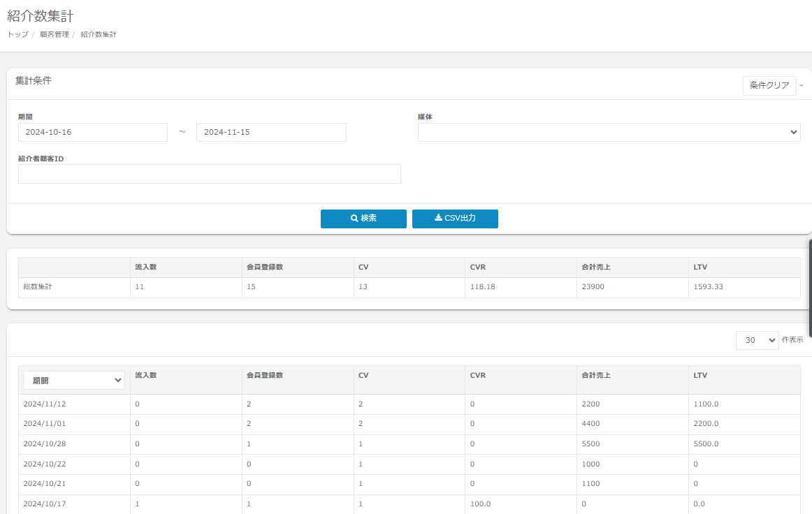The width and height of the screenshot is (812, 514).
Task: Go to トップ in the breadcrumb
Action: pos(17,34)
